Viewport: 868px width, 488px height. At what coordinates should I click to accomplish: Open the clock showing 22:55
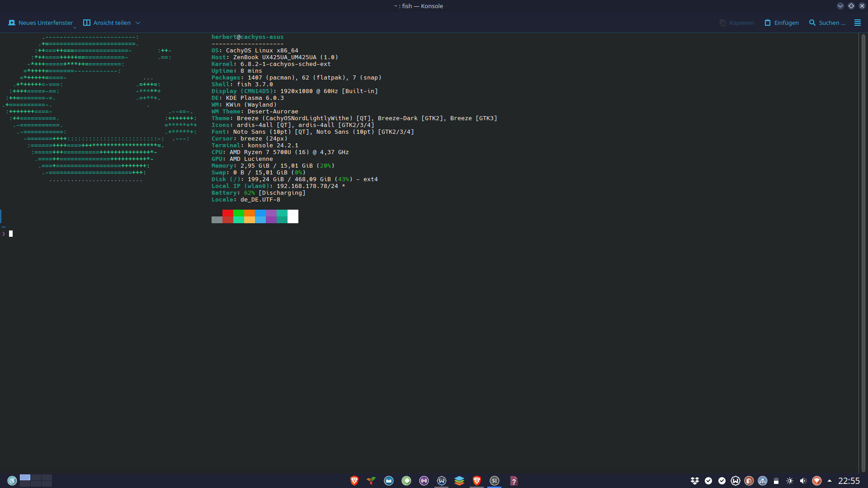click(849, 481)
